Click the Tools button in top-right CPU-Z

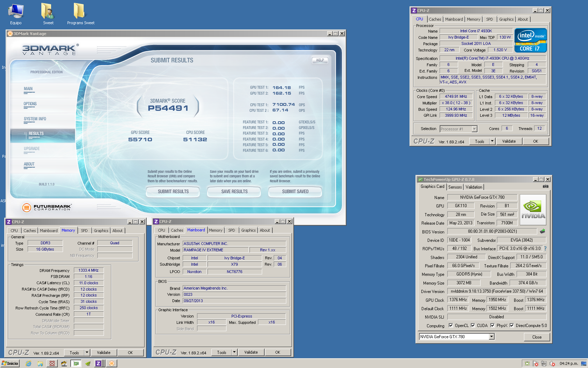pyautogui.click(x=479, y=141)
